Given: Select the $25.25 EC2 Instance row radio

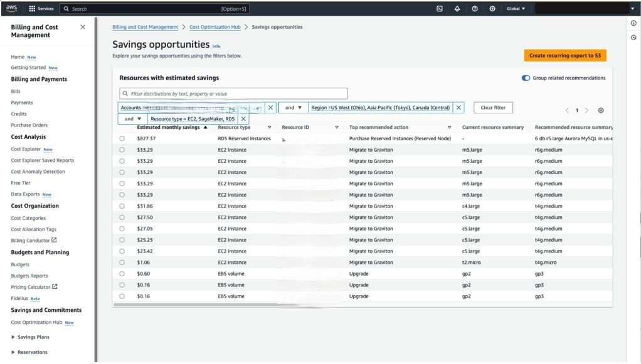Looking at the screenshot, I should coord(122,240).
